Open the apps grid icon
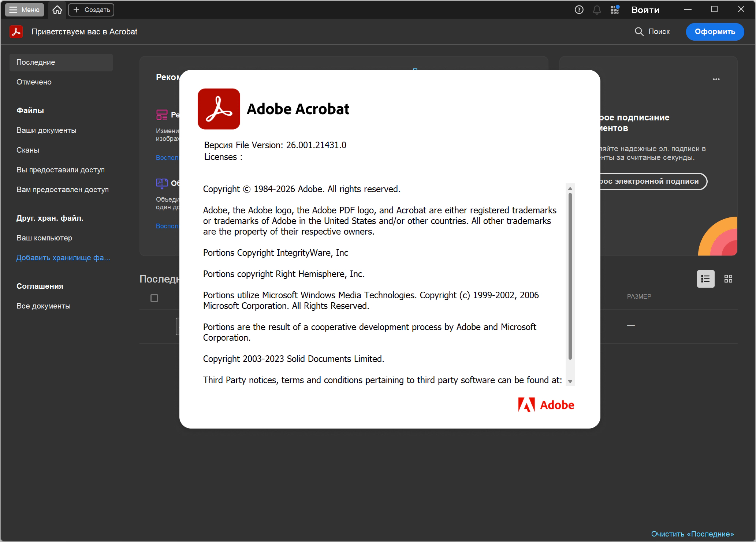The height and width of the screenshot is (542, 756). pyautogui.click(x=615, y=10)
